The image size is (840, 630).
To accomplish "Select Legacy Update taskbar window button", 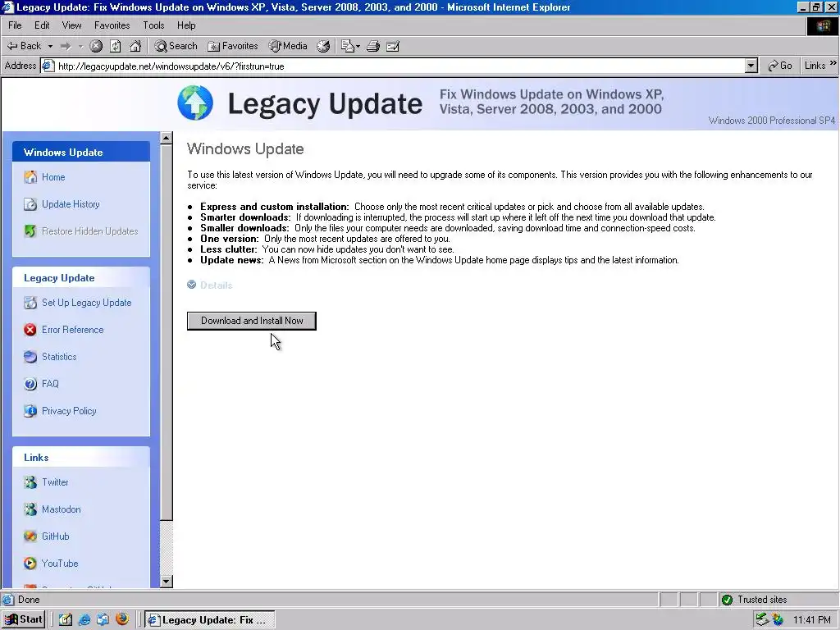I will coord(210,620).
